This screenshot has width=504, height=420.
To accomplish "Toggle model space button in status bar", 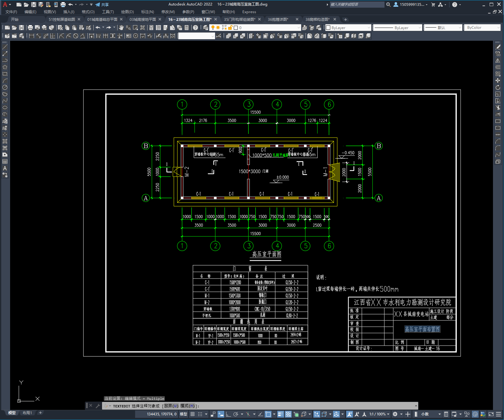I will pos(184,414).
